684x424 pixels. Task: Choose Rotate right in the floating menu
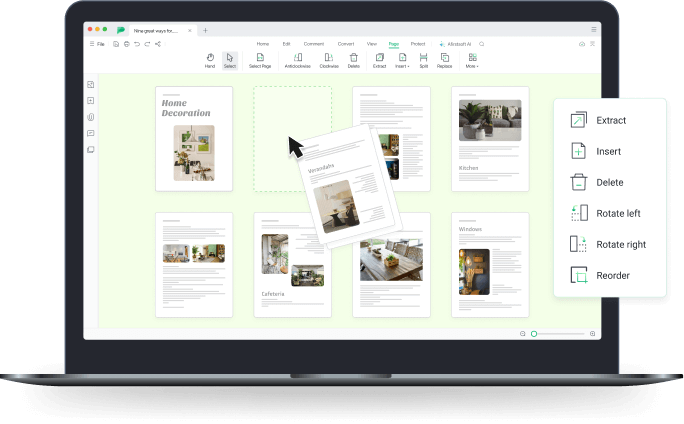[610, 244]
